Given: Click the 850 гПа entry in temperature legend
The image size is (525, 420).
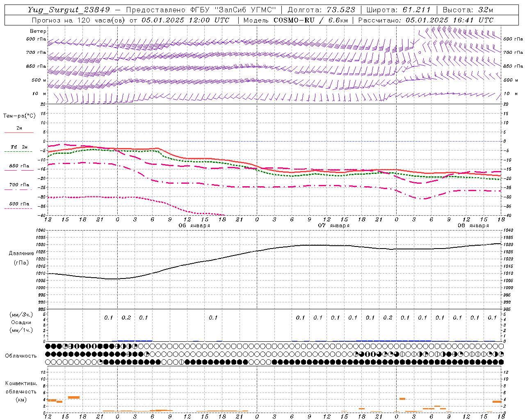Looking at the screenshot, I should [19, 166].
